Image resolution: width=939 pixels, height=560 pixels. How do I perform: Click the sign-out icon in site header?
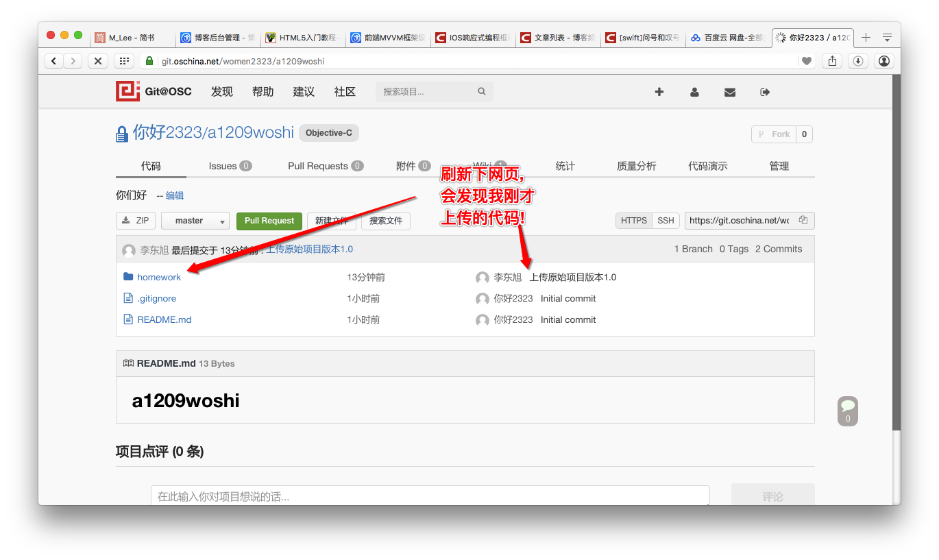(x=766, y=92)
